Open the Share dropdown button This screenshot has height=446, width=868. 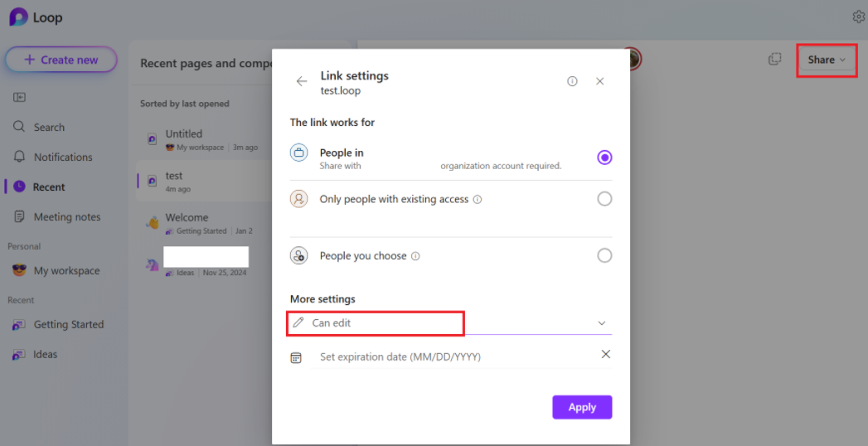tap(827, 60)
